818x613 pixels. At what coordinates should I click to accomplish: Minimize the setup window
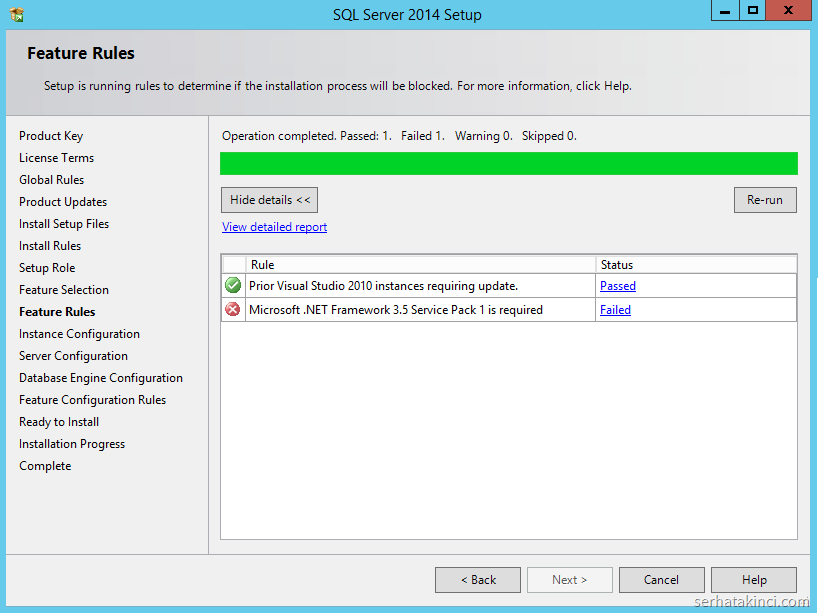click(725, 10)
